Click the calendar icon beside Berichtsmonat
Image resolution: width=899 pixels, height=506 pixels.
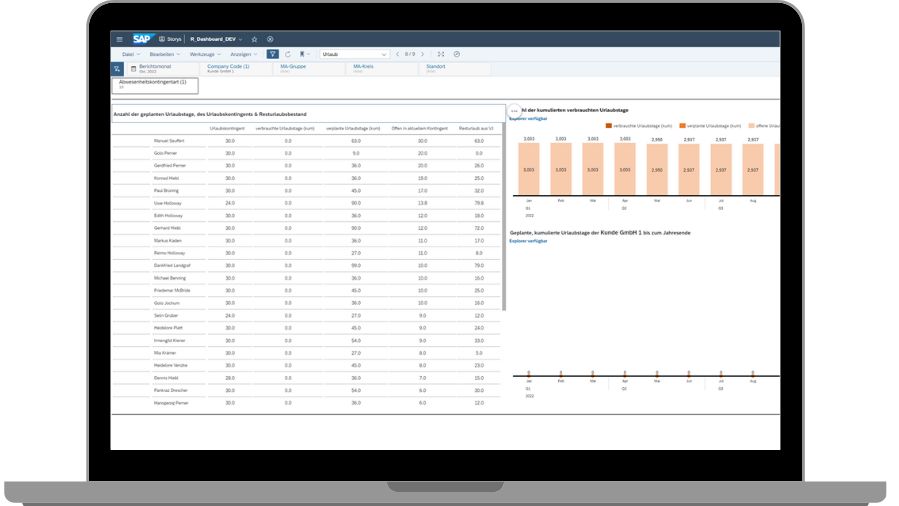pos(133,69)
